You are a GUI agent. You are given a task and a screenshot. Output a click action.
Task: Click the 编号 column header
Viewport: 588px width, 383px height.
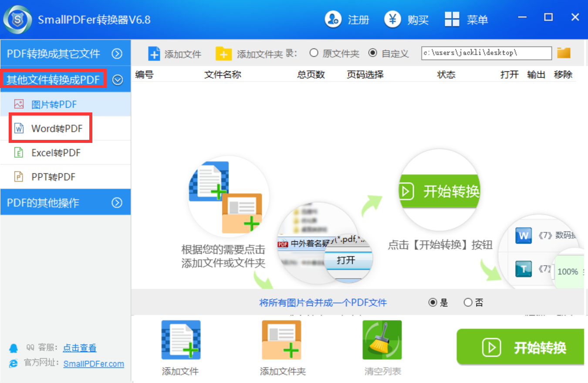pyautogui.click(x=144, y=75)
